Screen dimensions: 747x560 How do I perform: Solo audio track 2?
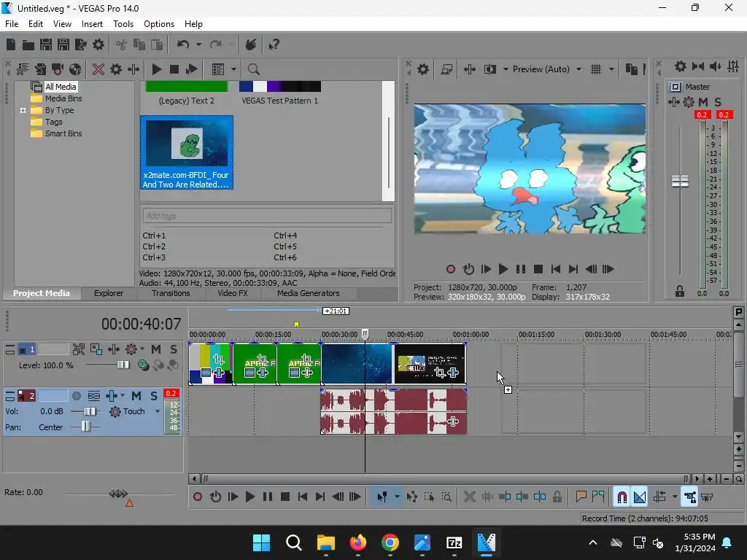154,396
